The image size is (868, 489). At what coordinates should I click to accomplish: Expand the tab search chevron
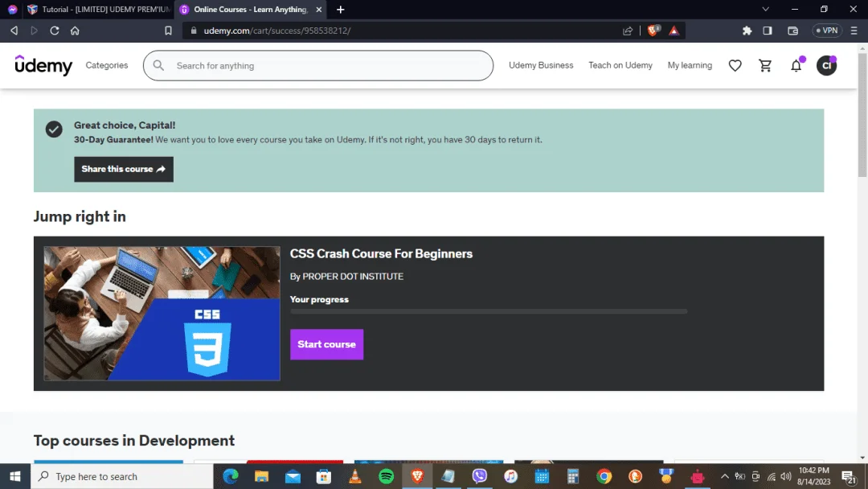(x=766, y=10)
